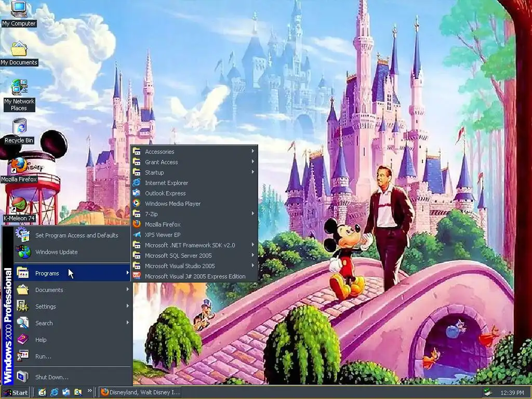Click Outlook Express quick launch icon
532x399 pixels.
tap(66, 392)
